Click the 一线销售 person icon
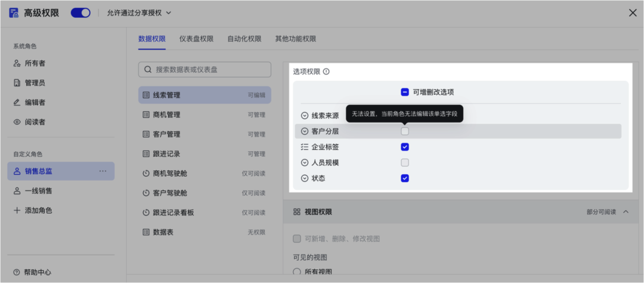This screenshot has width=644, height=283. [x=17, y=191]
